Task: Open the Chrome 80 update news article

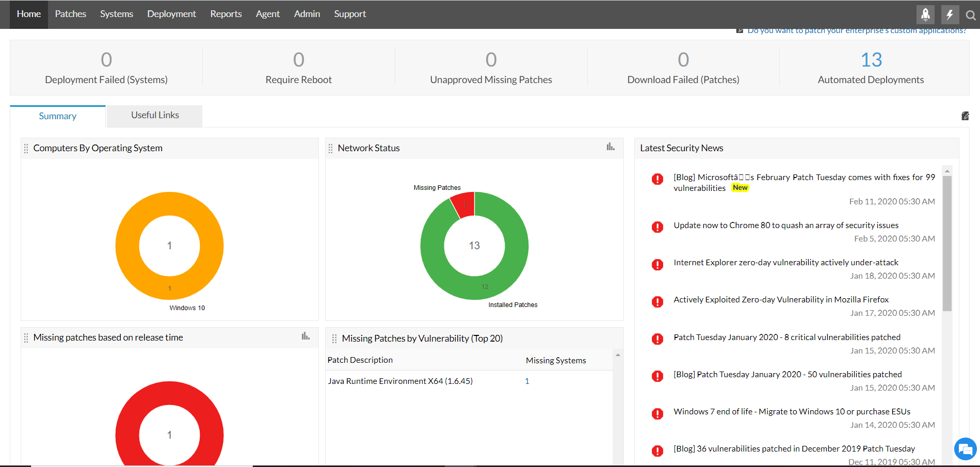Action: tap(786, 226)
